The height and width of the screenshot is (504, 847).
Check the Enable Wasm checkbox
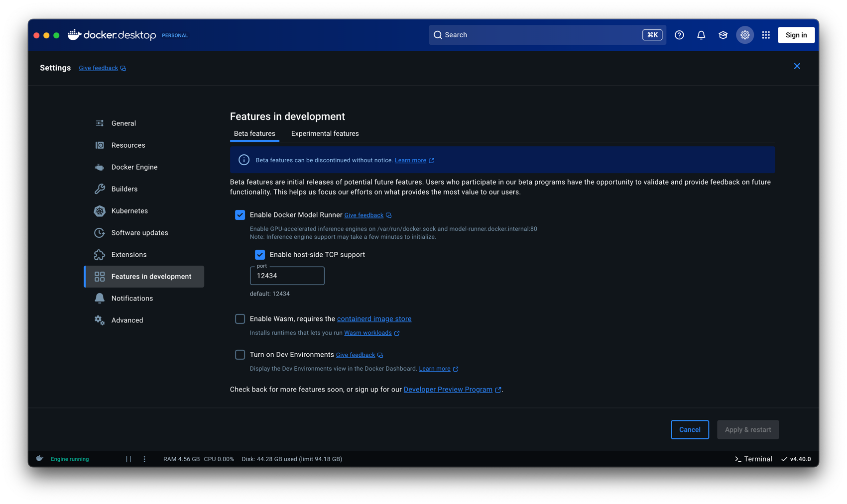(x=240, y=319)
